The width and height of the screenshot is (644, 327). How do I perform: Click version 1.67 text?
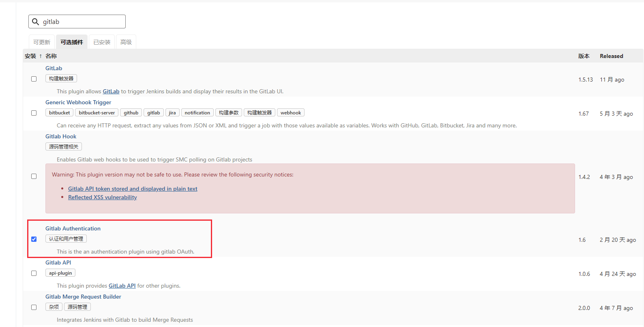point(584,114)
